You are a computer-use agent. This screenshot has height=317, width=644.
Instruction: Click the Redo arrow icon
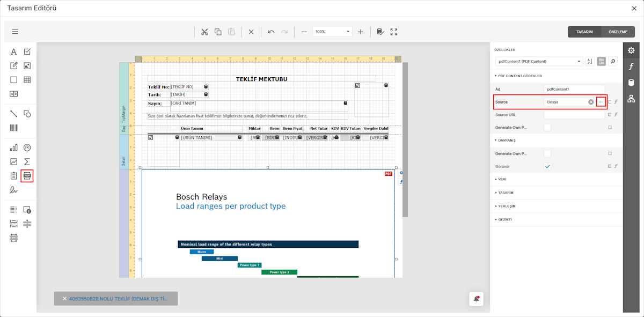284,32
